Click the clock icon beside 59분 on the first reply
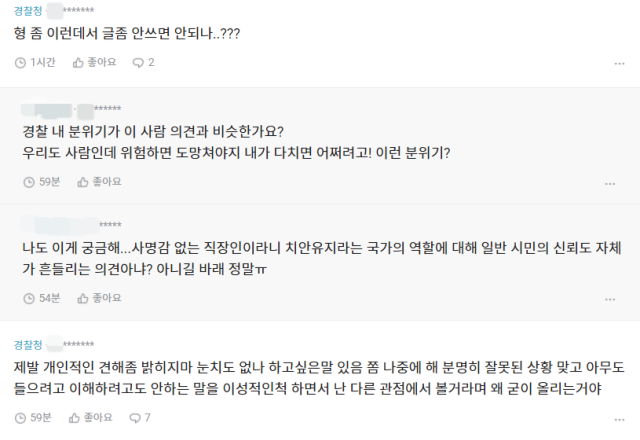The image size is (640, 440). (x=29, y=182)
